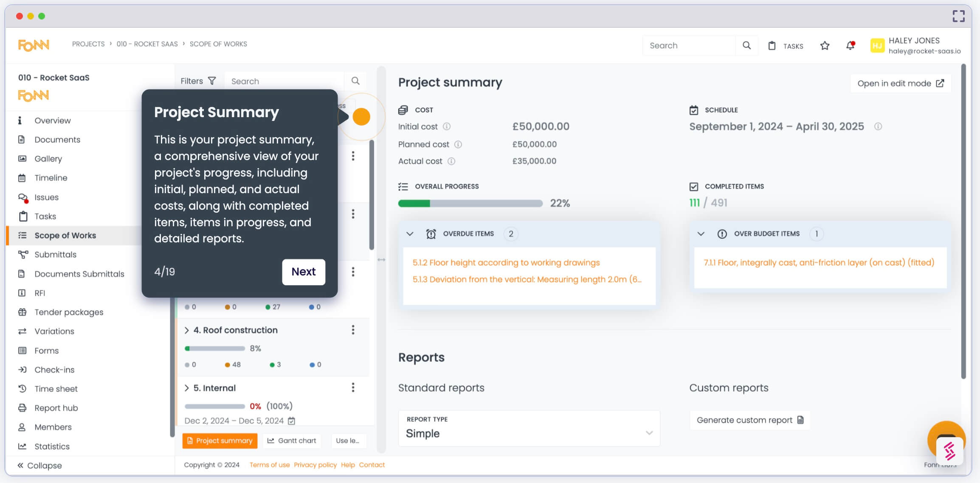
Task: Switch to the Project summary tab
Action: pos(220,441)
